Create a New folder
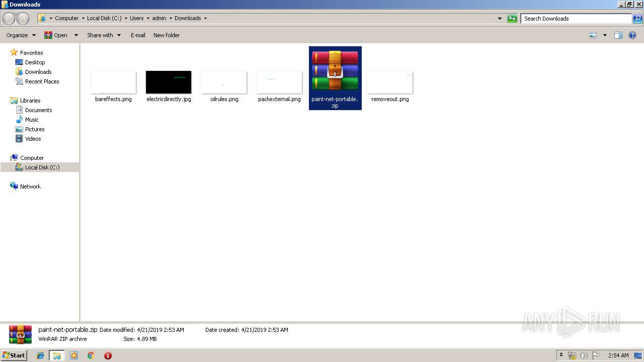The height and width of the screenshot is (362, 644). [167, 35]
